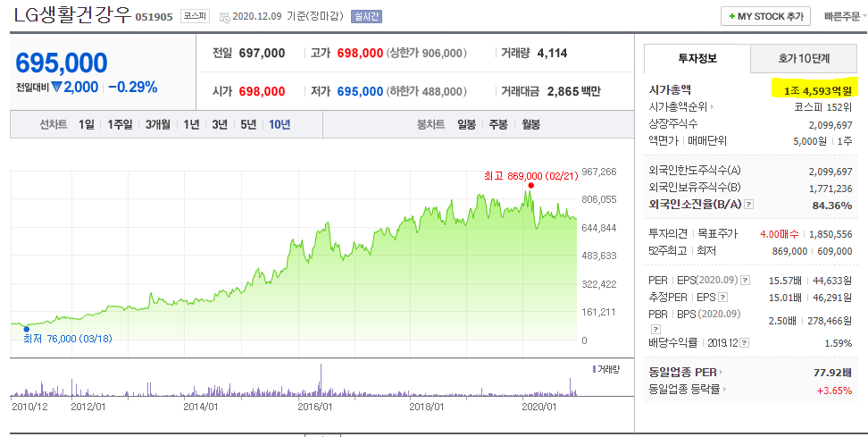Click the blue 최저 76,000 chart marker

pyautogui.click(x=27, y=329)
